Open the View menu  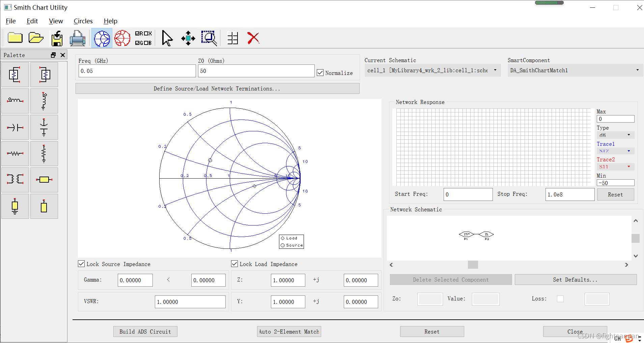(56, 21)
